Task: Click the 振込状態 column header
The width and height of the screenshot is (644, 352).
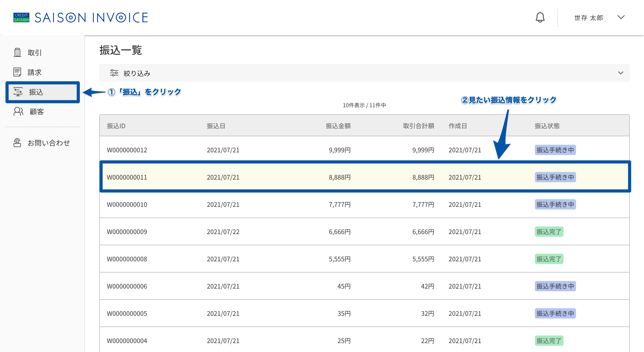Action: point(547,126)
